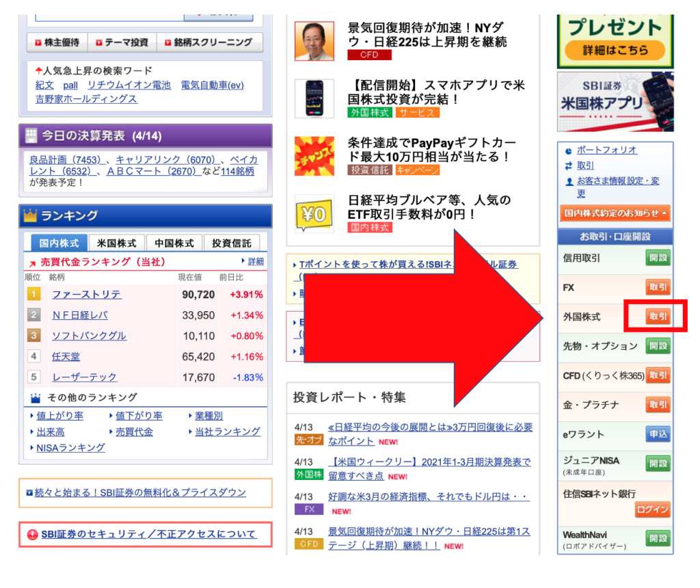Viewport: 700px width, 588px height.
Task: Click the 電気自動車(ev) keyword link
Action: pos(212,85)
